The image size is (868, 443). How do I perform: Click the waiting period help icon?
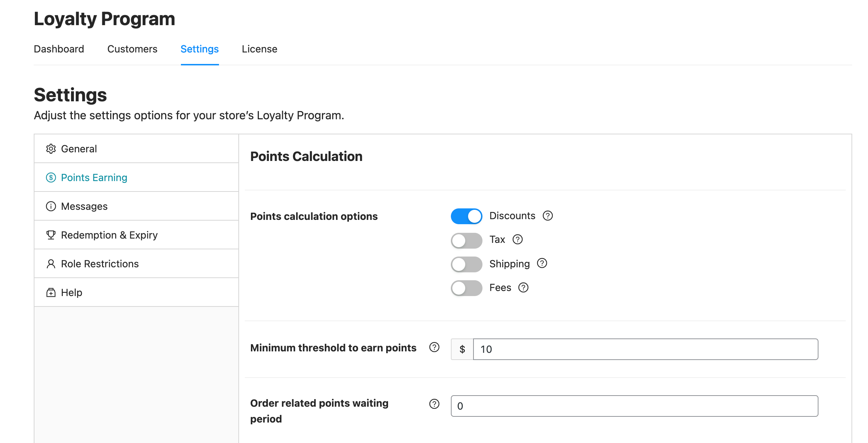(434, 404)
